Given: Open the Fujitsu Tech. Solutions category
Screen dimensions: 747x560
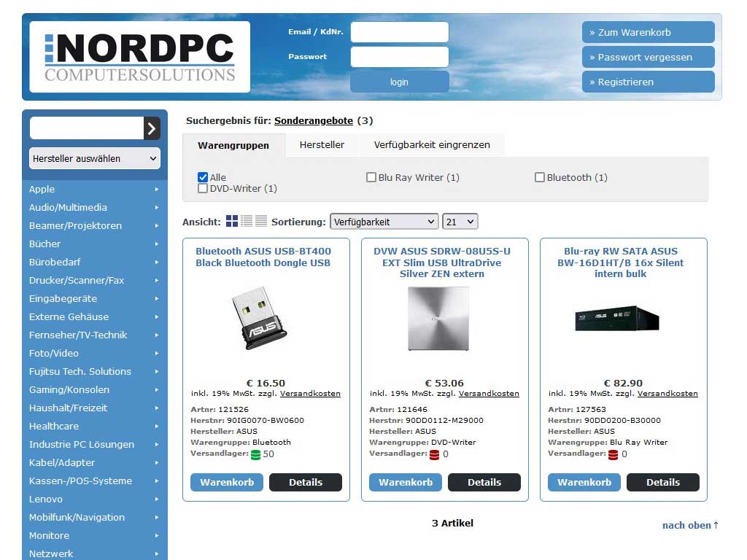Looking at the screenshot, I should point(80,371).
